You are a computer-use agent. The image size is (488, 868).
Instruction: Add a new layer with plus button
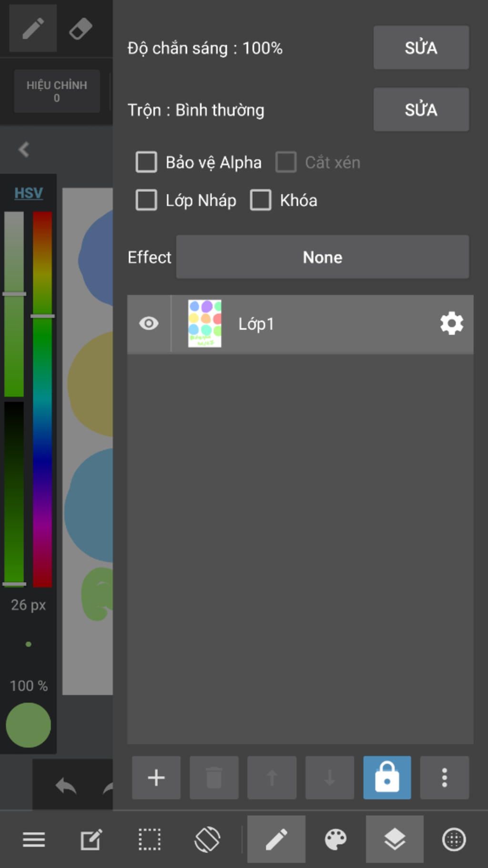(x=156, y=777)
